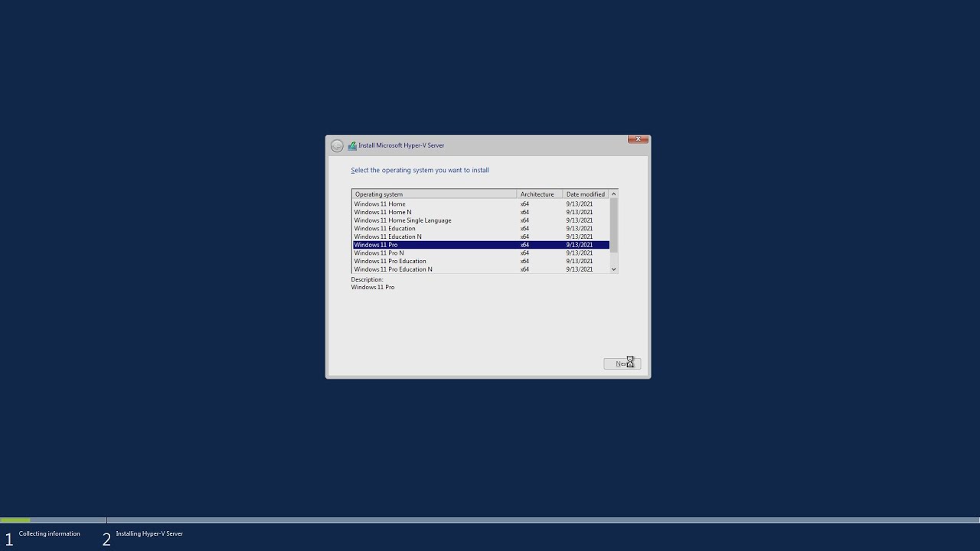Viewport: 980px width, 551px height.
Task: Close the Install Microsoft Hyper-V Server dialog
Action: pos(638,139)
